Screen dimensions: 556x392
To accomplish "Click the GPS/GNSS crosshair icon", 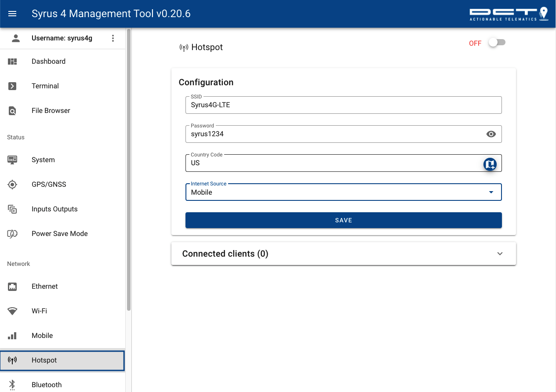I will (12, 185).
